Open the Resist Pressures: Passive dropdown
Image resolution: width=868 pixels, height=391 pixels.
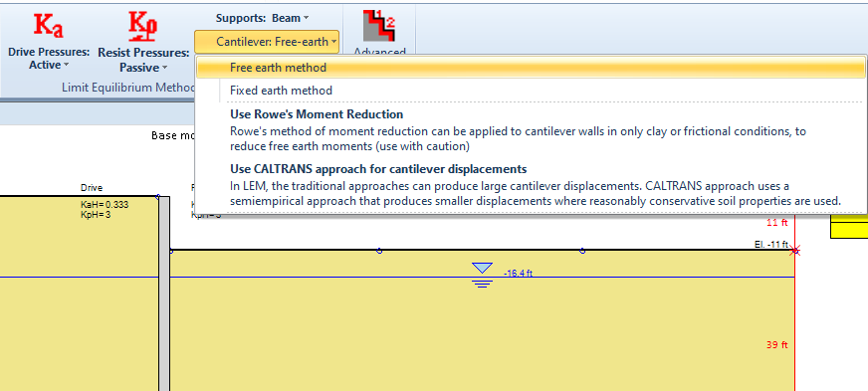click(143, 61)
